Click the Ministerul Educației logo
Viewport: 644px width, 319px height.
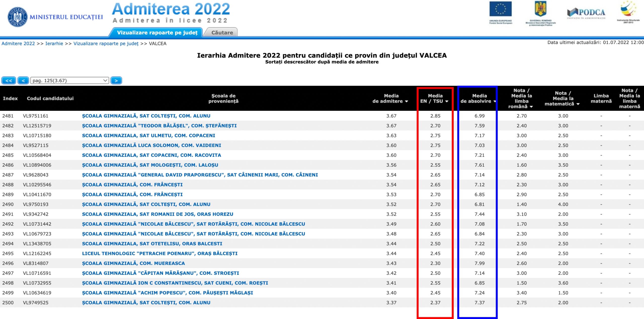[x=55, y=17]
